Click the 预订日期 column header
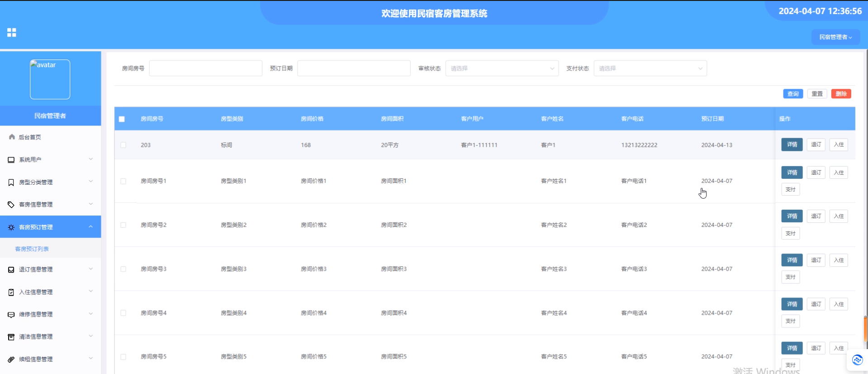Screen dimensions: 868x374 [x=712, y=119]
